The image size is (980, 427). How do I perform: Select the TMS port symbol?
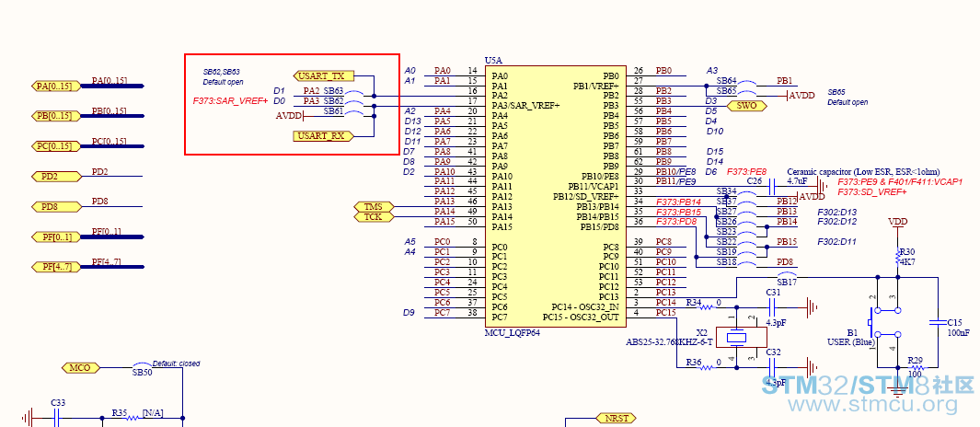[x=373, y=206]
